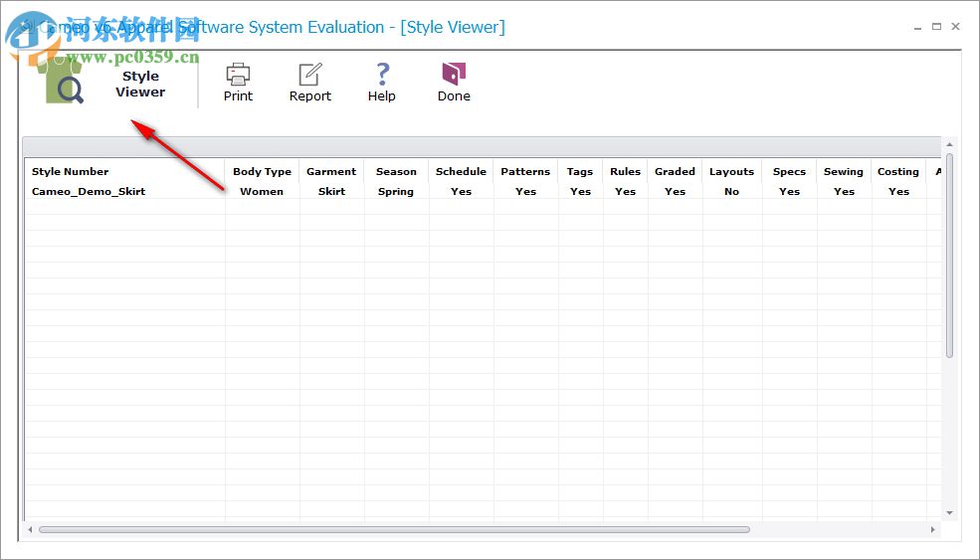Screen dimensions: 980x560
Task: Click the horizontal scrollbar right arrow
Action: 932,529
